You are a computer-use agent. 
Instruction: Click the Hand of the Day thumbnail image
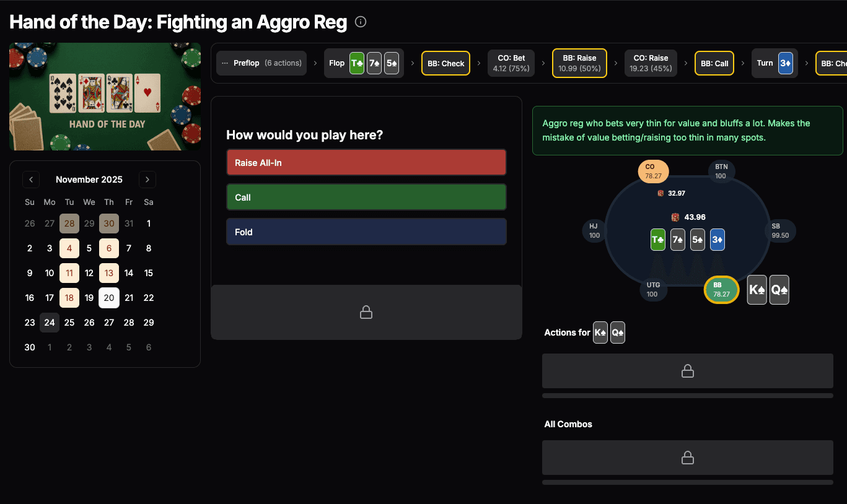click(x=105, y=97)
